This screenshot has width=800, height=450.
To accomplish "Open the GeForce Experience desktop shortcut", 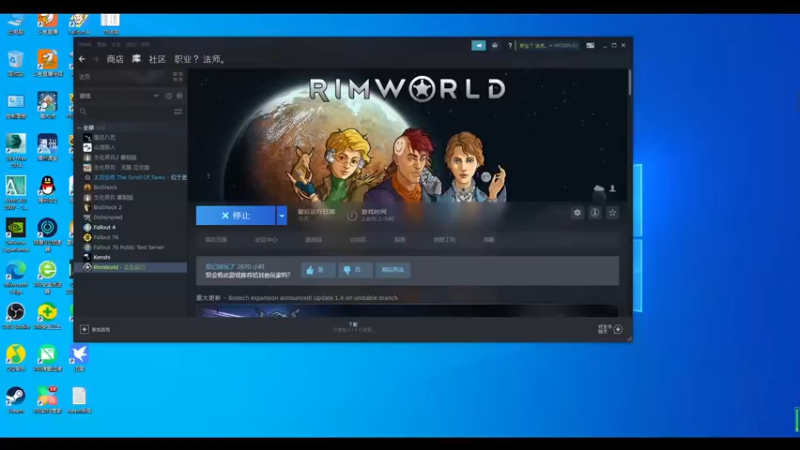I will coord(15,235).
